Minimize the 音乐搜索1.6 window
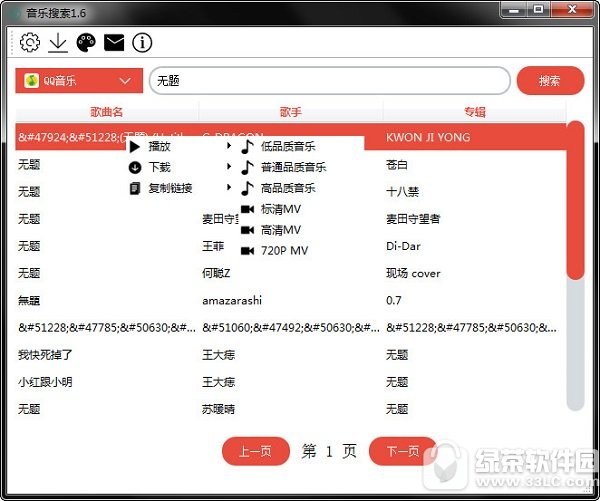This screenshot has width=600, height=501. click(514, 10)
